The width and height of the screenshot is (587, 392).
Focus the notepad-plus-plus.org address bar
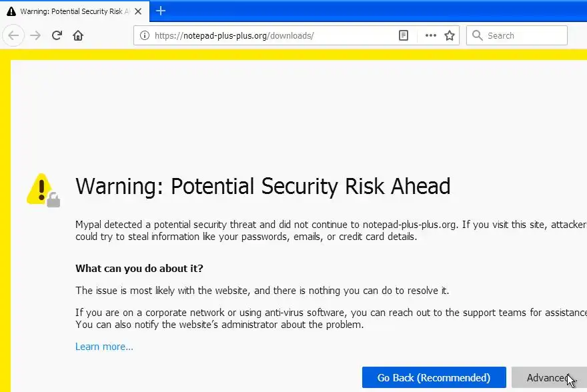[274, 35]
